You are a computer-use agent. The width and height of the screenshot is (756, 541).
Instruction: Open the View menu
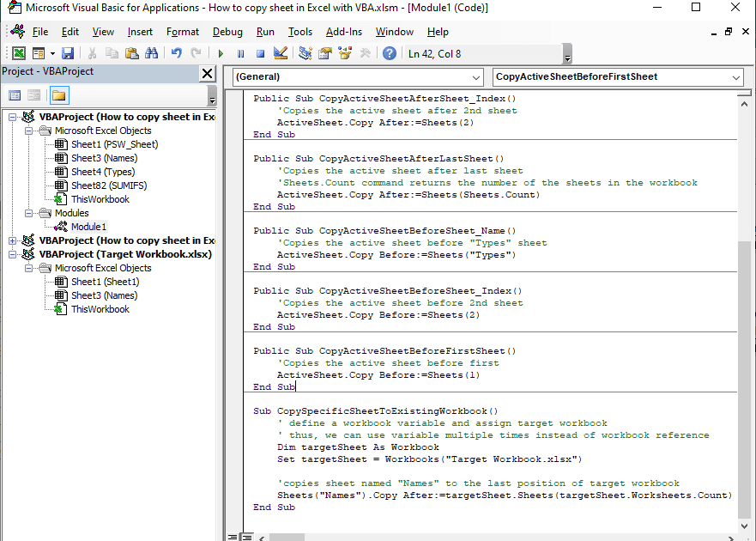tap(103, 32)
